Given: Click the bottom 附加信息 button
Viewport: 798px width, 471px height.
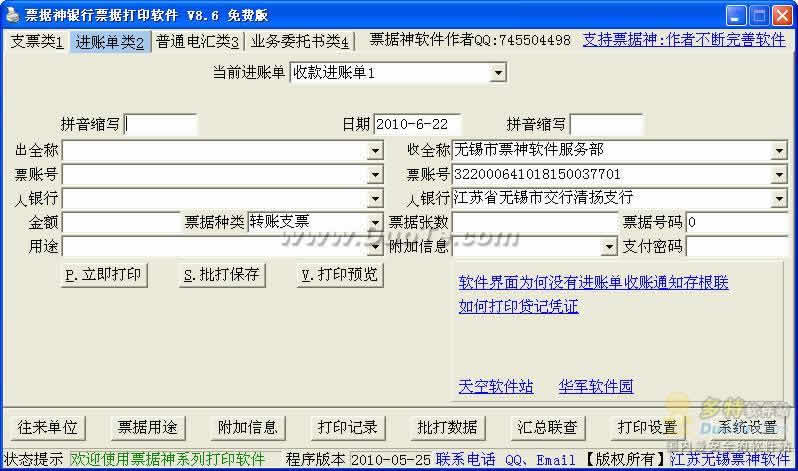Looking at the screenshot, I should click(x=247, y=427).
